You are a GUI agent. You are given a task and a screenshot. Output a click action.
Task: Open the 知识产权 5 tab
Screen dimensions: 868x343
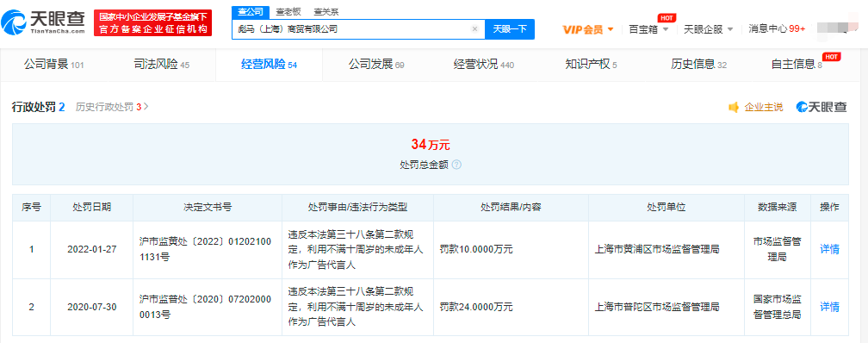591,65
